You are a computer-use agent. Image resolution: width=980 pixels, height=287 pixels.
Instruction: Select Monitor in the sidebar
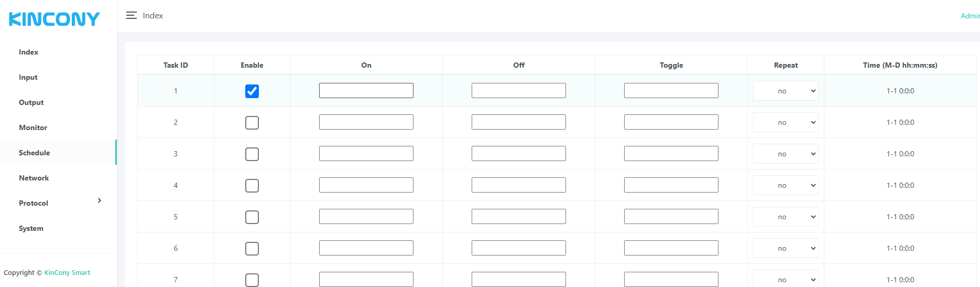click(33, 128)
